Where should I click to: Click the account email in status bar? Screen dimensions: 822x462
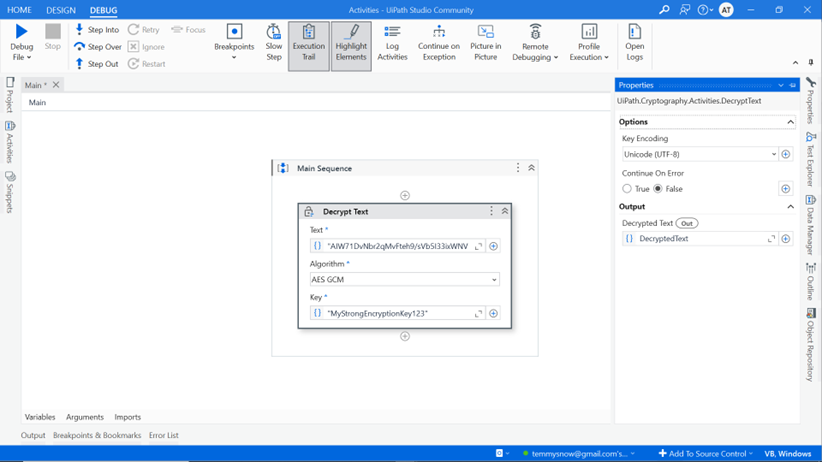pyautogui.click(x=579, y=454)
